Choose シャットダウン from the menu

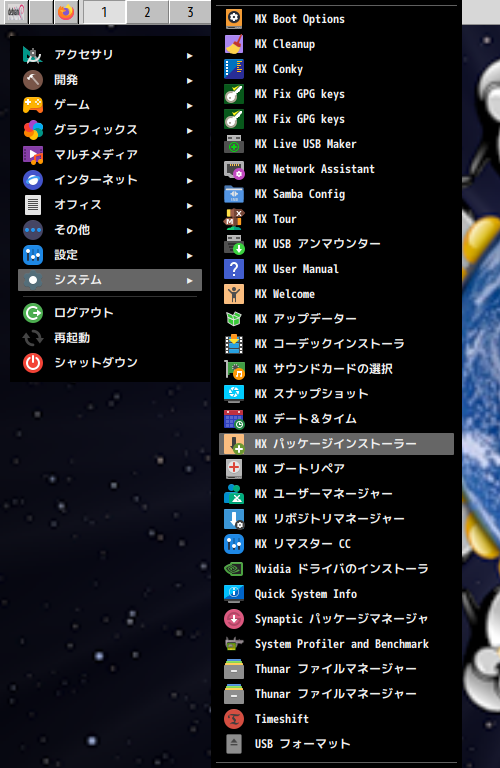[110, 362]
